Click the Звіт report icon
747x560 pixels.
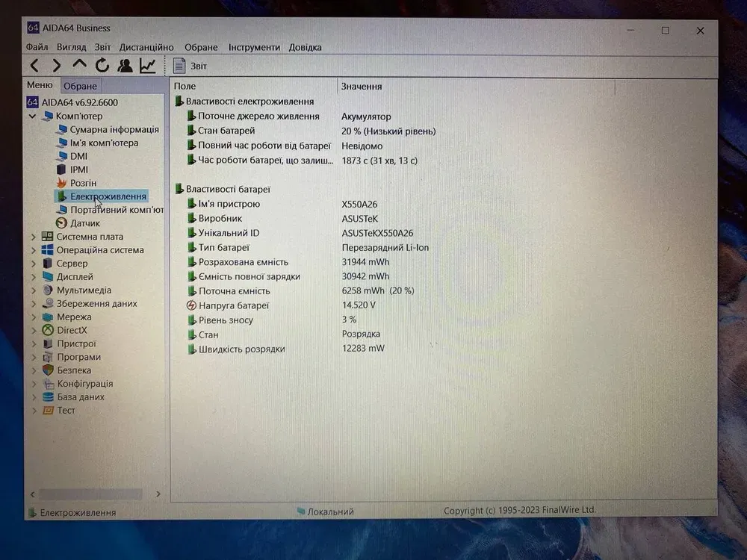(x=180, y=66)
